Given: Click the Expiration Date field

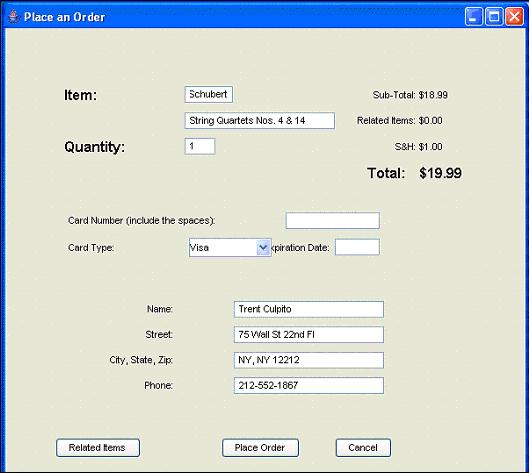Looking at the screenshot, I should pos(357,247).
